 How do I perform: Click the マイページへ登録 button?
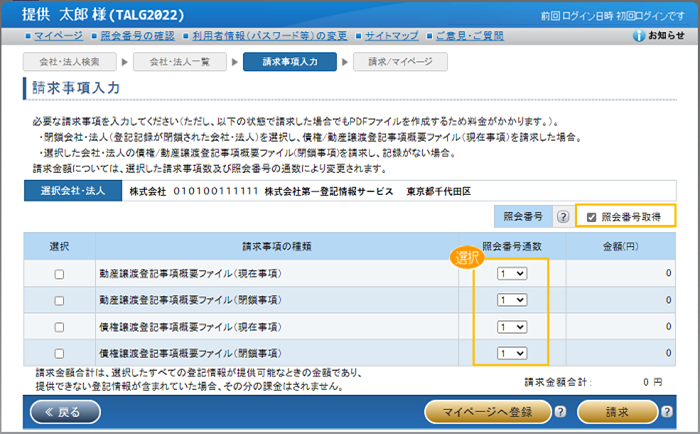point(488,412)
